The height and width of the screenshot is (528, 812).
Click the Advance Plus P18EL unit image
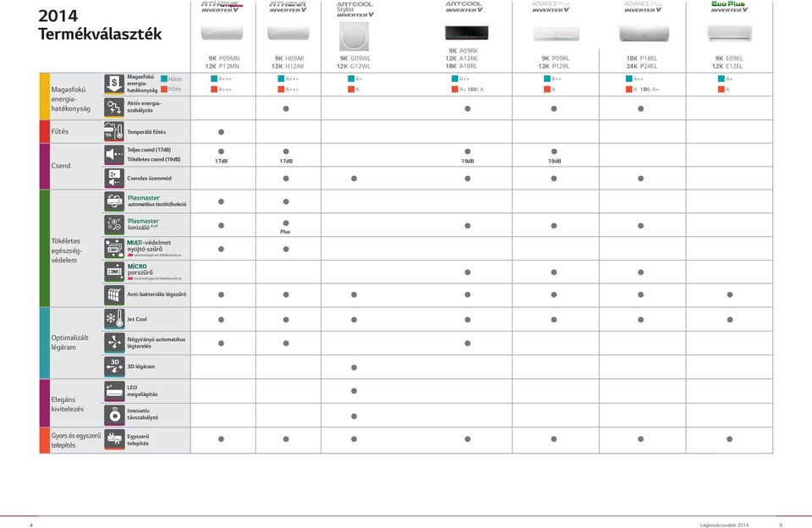click(644, 34)
